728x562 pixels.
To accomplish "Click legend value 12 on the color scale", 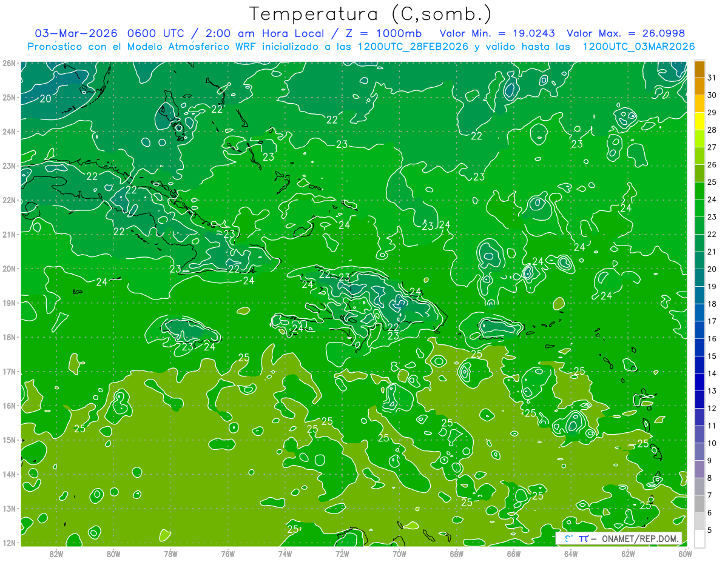I will click(712, 409).
